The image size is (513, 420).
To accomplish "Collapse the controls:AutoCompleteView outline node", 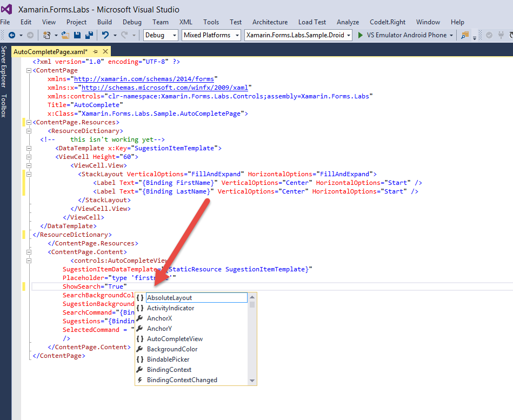I will [29, 261].
